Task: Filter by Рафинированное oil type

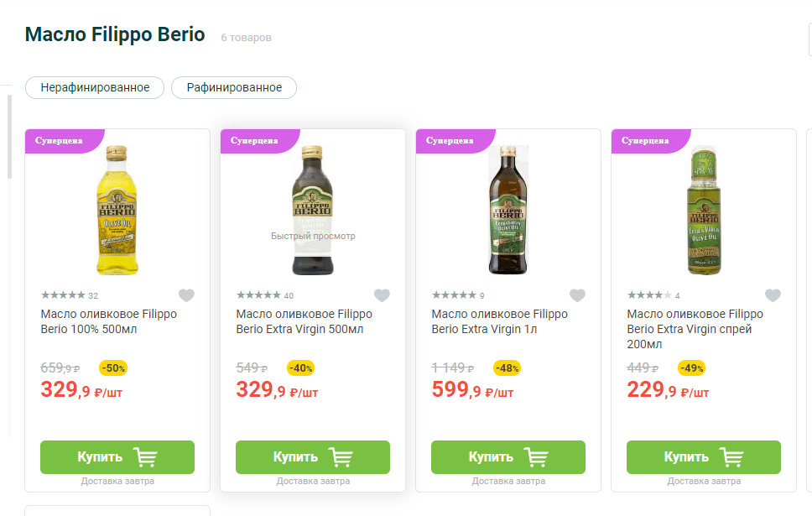Action: pyautogui.click(x=234, y=87)
